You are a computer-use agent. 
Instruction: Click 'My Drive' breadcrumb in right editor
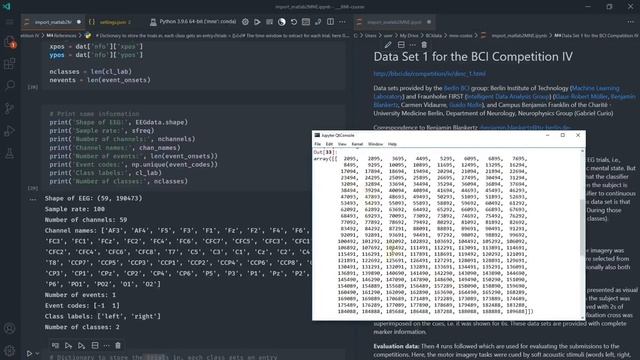pyautogui.click(x=409, y=36)
